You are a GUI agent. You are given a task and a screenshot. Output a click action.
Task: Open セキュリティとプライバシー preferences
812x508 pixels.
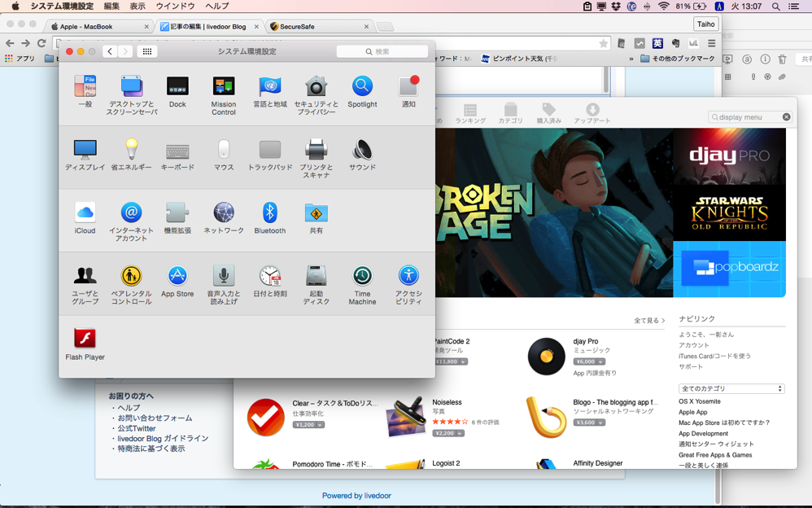316,95
